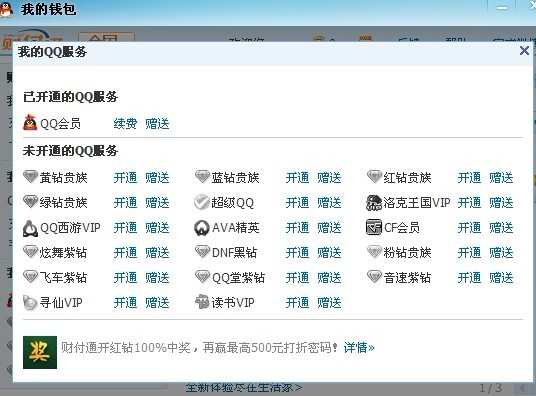Image resolution: width=536 pixels, height=396 pixels.
Task: Gift QQ堂紫钻 with 赠送 link
Action: (329, 278)
